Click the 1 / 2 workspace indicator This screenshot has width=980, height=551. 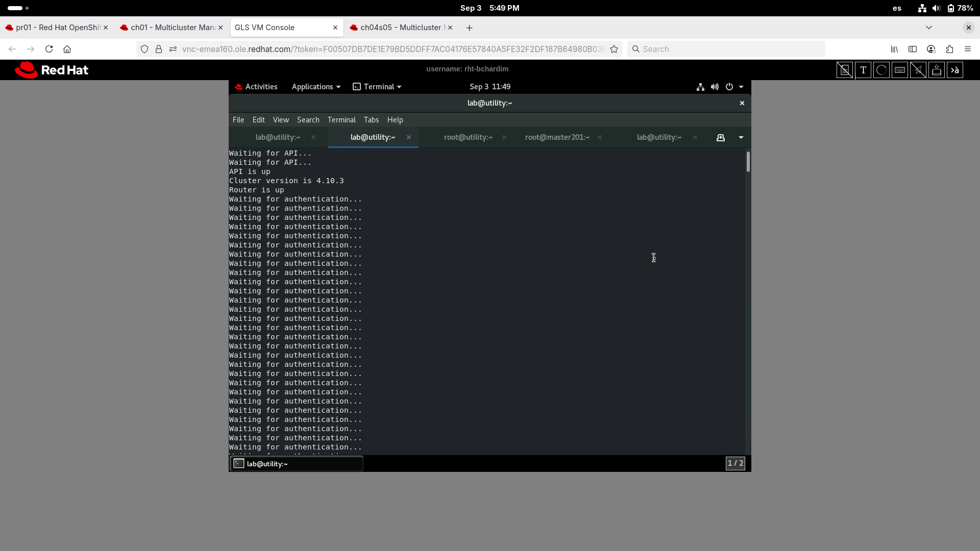pyautogui.click(x=735, y=463)
